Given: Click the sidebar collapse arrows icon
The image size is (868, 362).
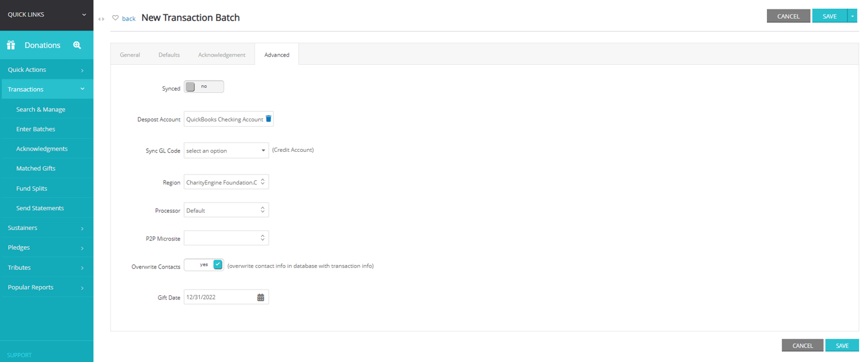Looking at the screenshot, I should pyautogui.click(x=102, y=19).
